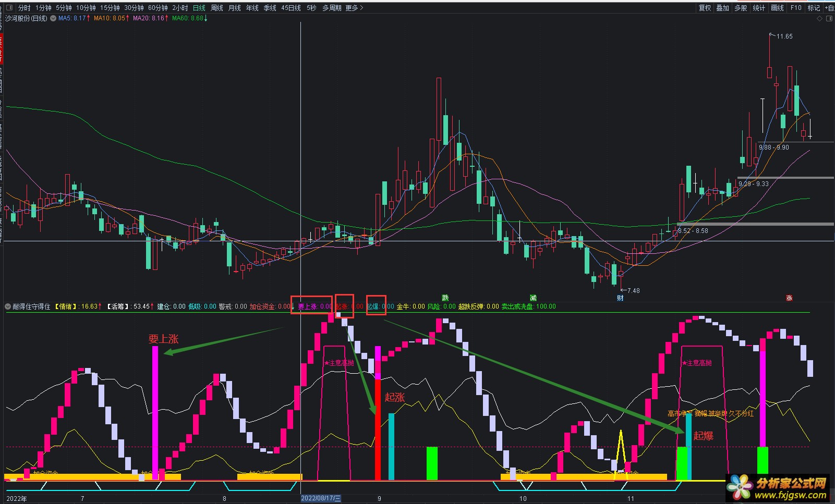Select the 年线 yearly period
Screen dimensions: 835x504
[252, 8]
